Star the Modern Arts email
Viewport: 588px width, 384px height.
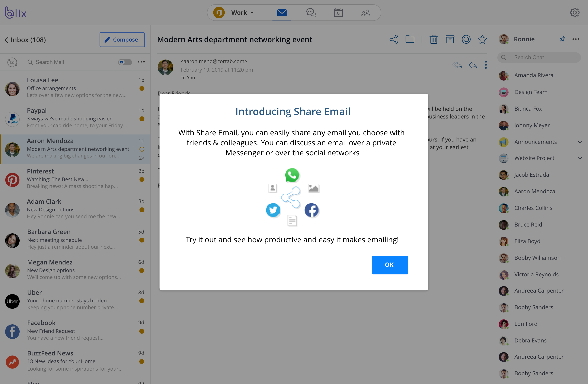(x=482, y=39)
